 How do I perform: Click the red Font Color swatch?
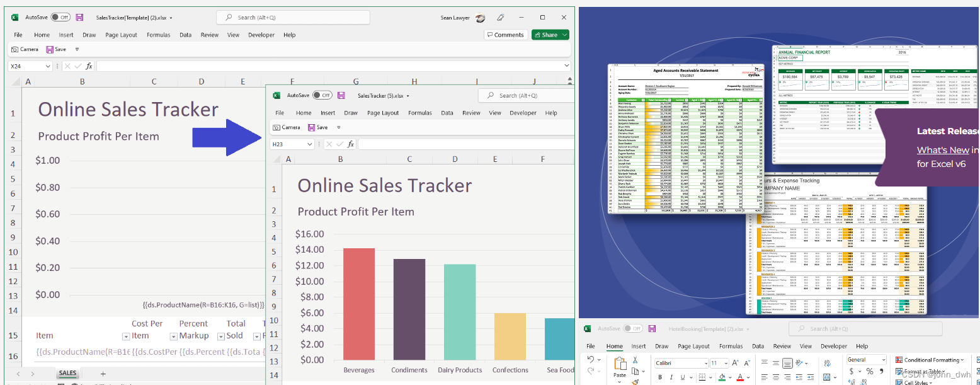pos(740,376)
